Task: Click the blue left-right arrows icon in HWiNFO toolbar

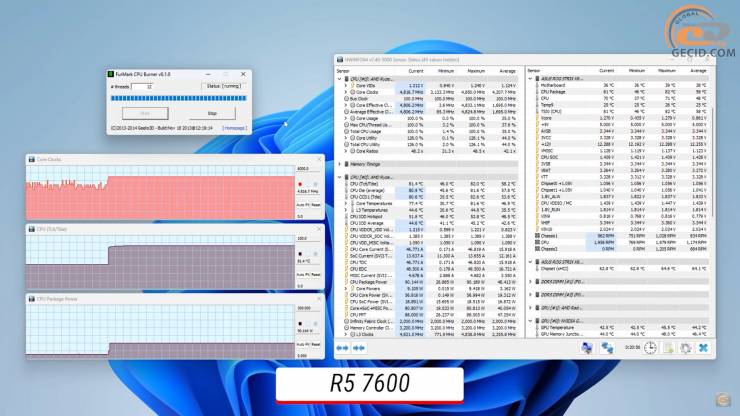Action: 342,348
